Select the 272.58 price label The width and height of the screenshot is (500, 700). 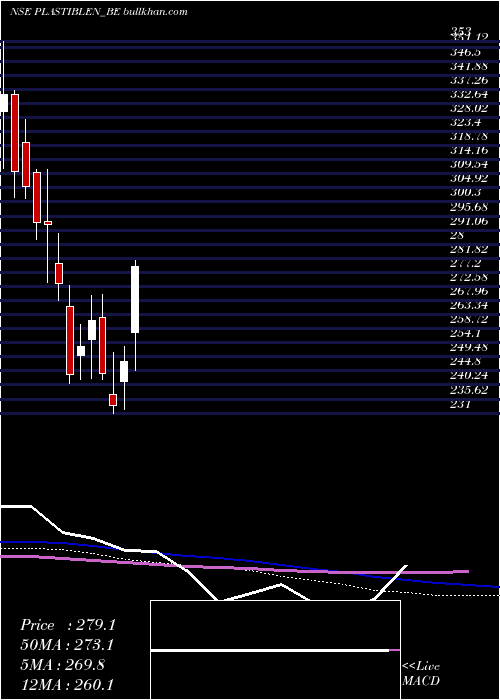469,277
